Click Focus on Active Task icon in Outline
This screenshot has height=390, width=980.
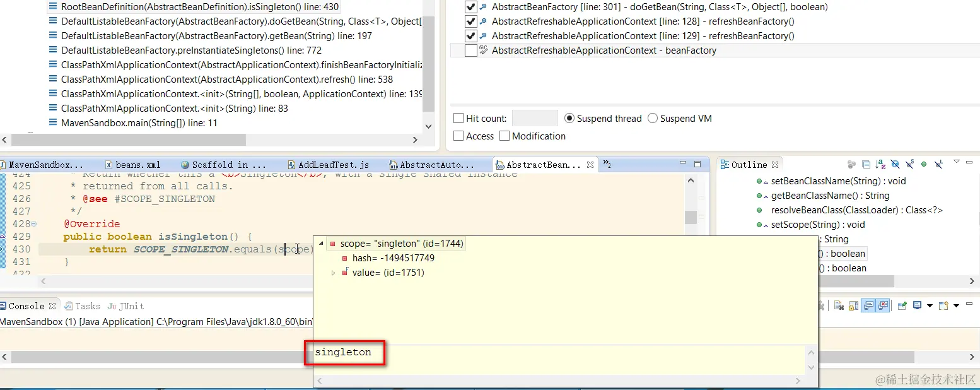851,164
